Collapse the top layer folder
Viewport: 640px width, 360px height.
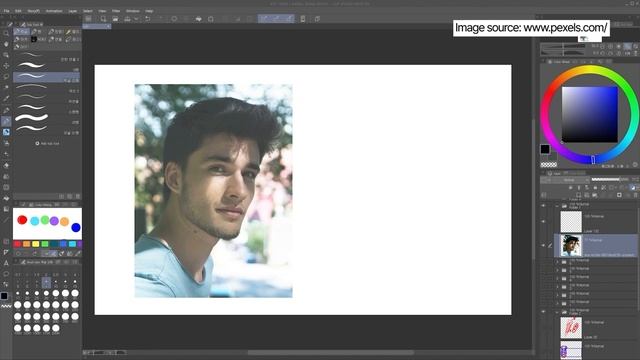(557, 206)
